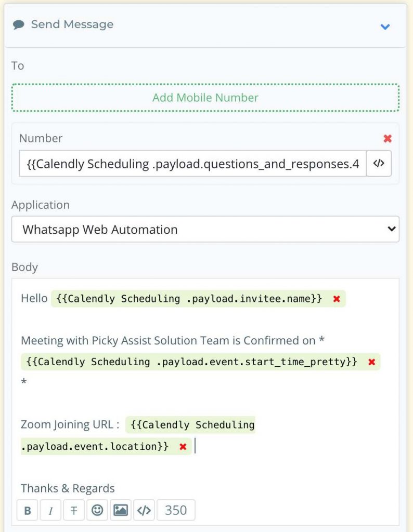Open variable picker next to Number field
Image resolution: width=413 pixels, height=532 pixels.
tap(379, 164)
